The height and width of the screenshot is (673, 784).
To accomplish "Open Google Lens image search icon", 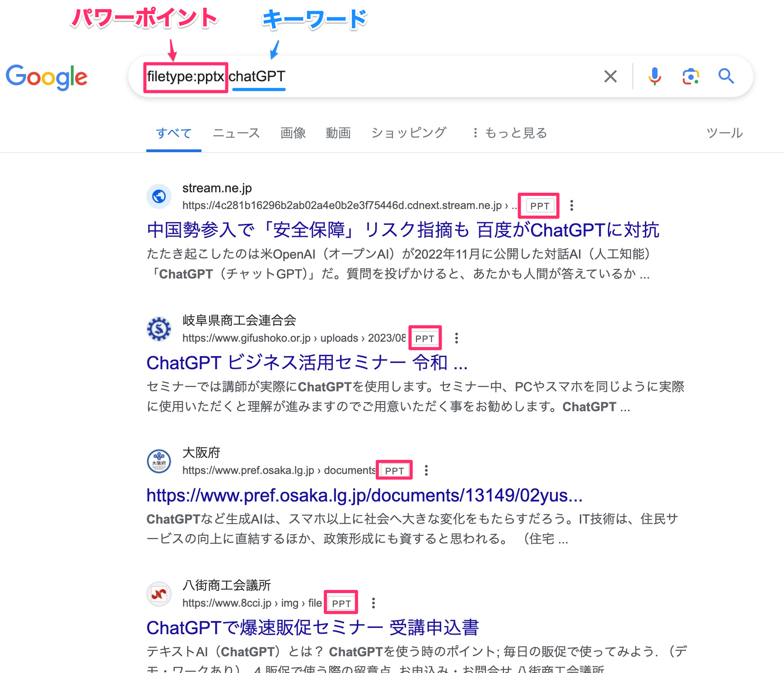I will (691, 76).
